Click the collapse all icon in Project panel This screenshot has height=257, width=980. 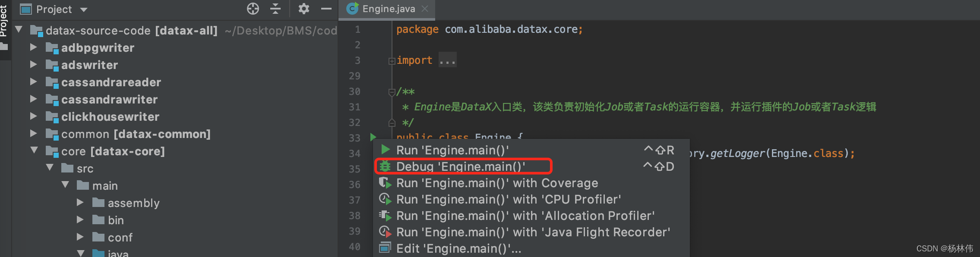click(275, 9)
